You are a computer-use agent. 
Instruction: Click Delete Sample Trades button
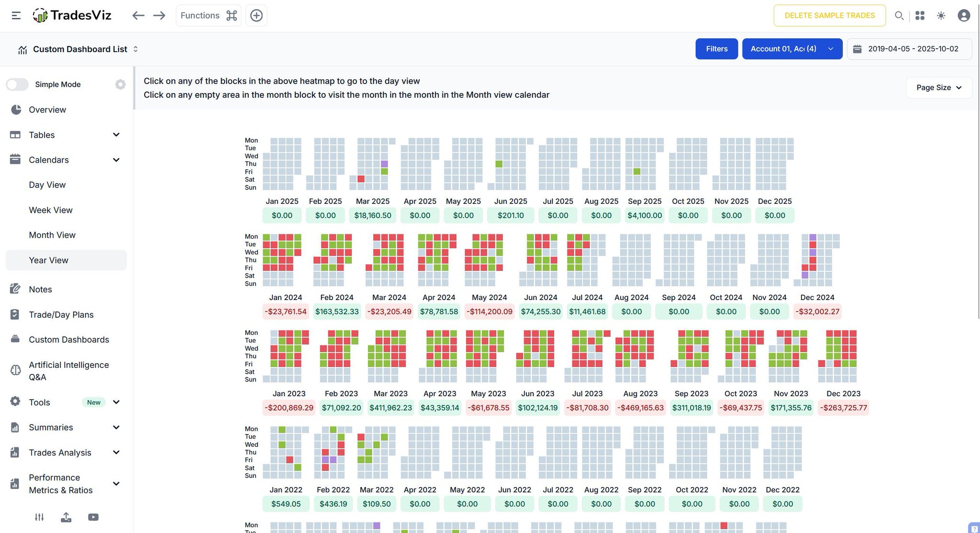pyautogui.click(x=829, y=15)
